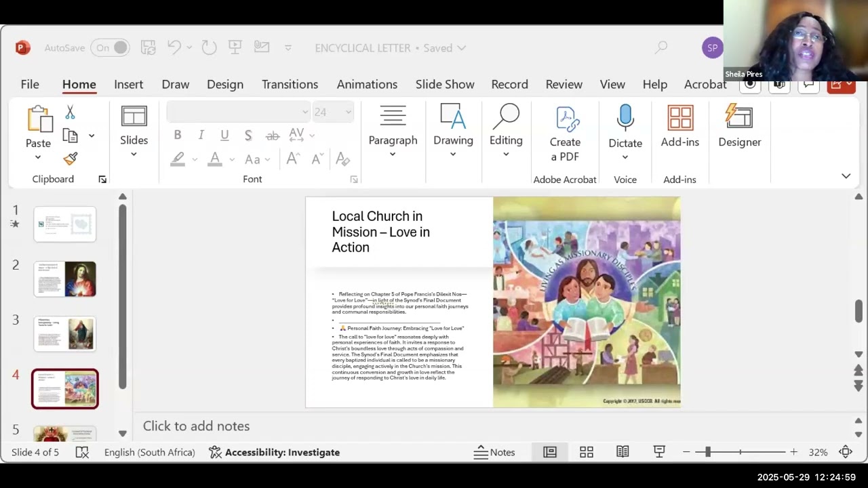The width and height of the screenshot is (868, 488).
Task: Open ENCYCLICAL LETTER file name menu
Action: (x=391, y=48)
